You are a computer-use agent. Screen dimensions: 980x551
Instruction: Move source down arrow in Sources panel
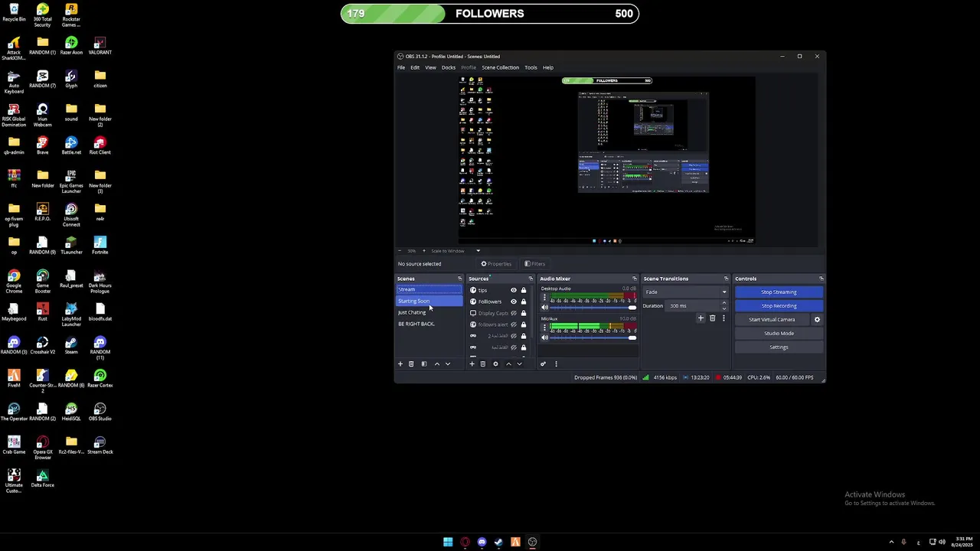tap(519, 364)
